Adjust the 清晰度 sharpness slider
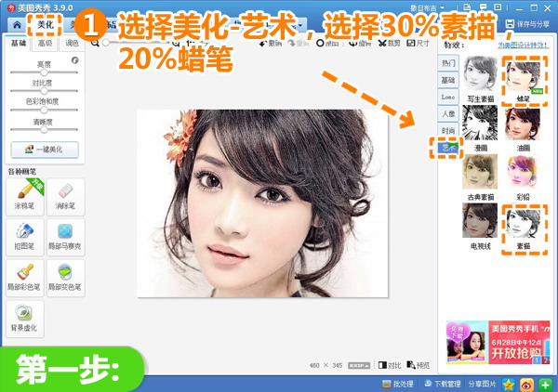Image resolution: width=558 pixels, height=392 pixels. click(44, 130)
